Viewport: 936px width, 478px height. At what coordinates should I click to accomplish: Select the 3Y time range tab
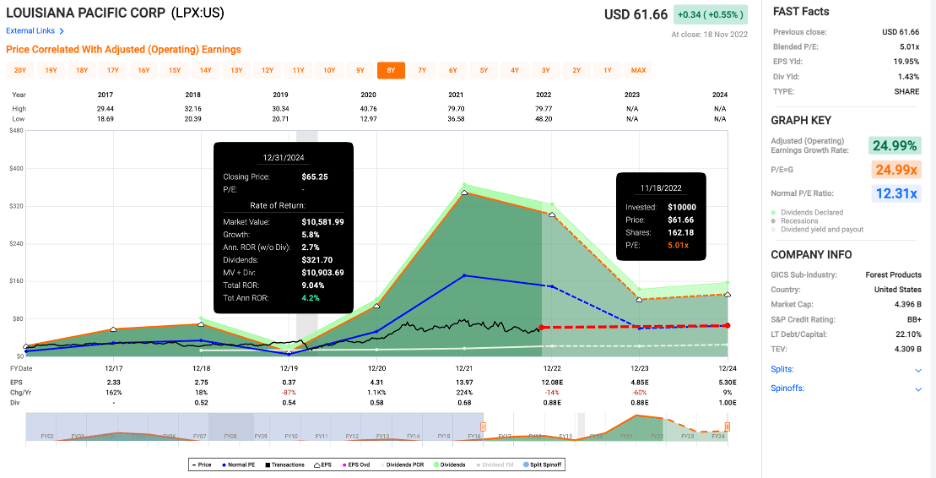546,70
